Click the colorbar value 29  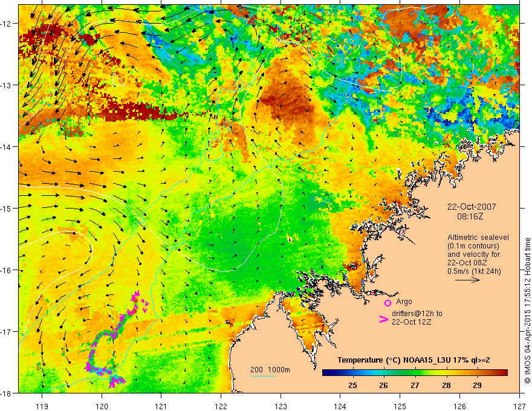(x=477, y=385)
